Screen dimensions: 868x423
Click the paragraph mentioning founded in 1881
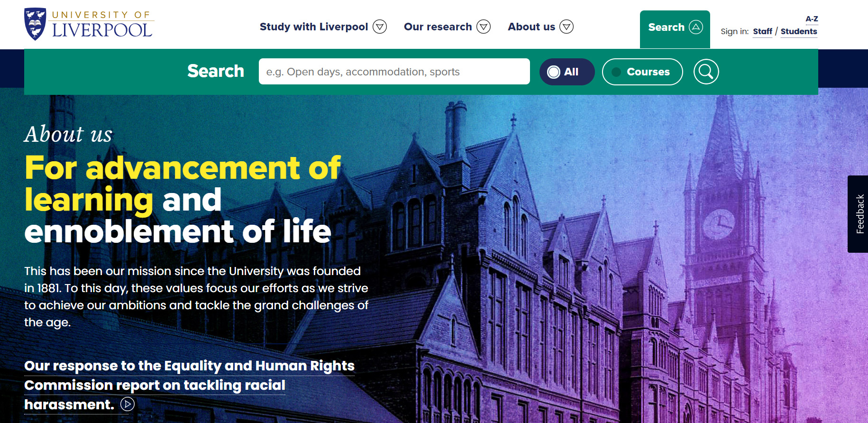point(196,296)
